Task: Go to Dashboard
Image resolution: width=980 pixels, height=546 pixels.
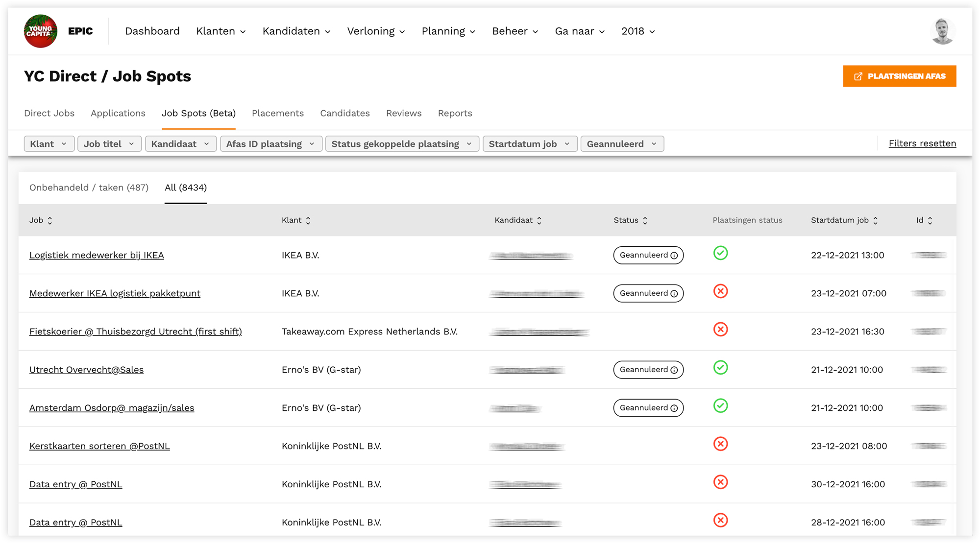Action: (152, 31)
